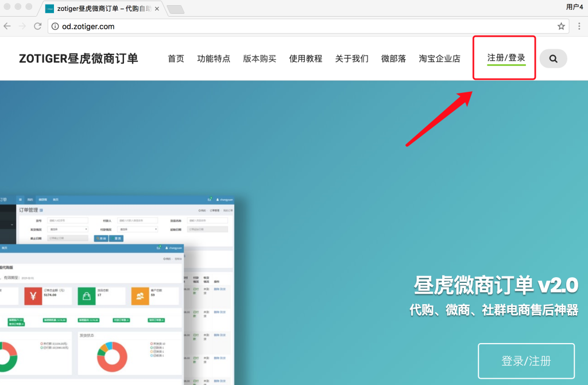
Task: Bookmark page with the star icon
Action: (561, 26)
